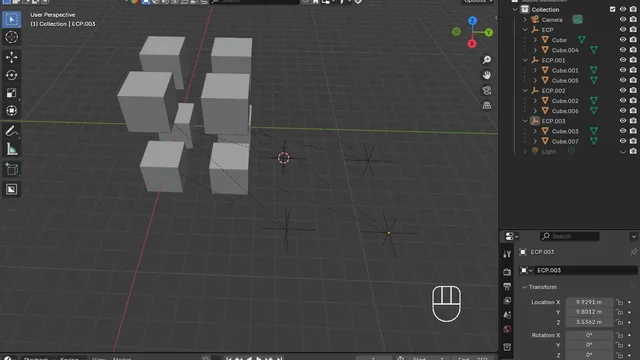Select the Camera object in outliner
This screenshot has width=640, height=360.
coord(552,20)
